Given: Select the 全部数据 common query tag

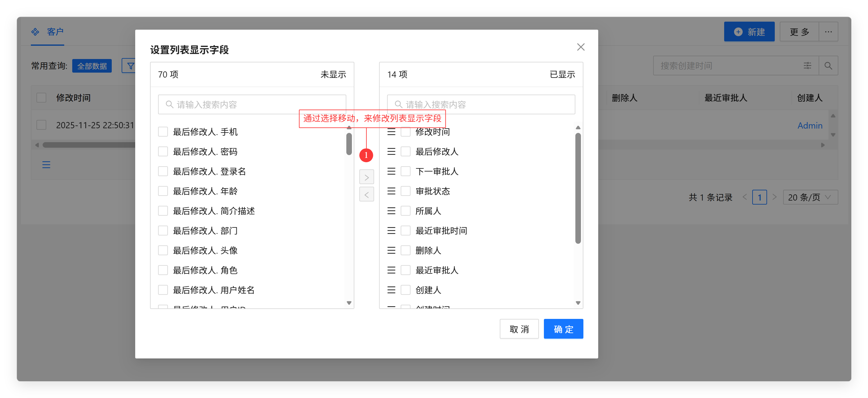Looking at the screenshot, I should [x=92, y=66].
